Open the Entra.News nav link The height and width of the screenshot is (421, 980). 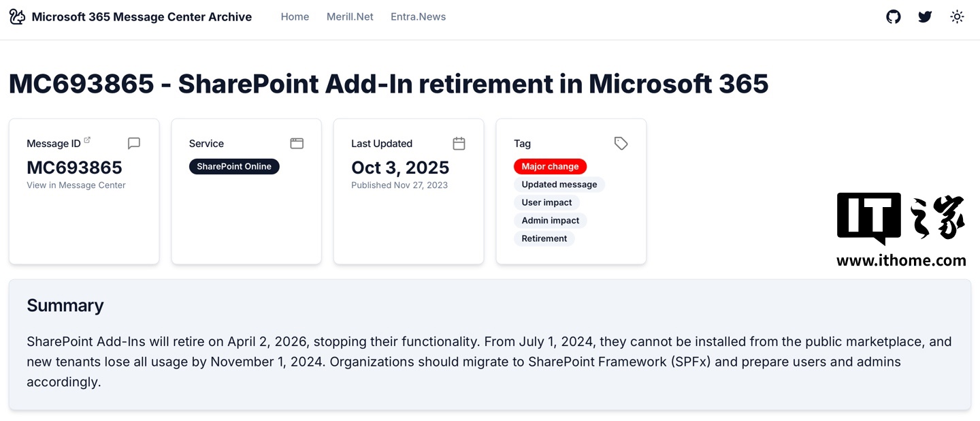pyautogui.click(x=418, y=17)
